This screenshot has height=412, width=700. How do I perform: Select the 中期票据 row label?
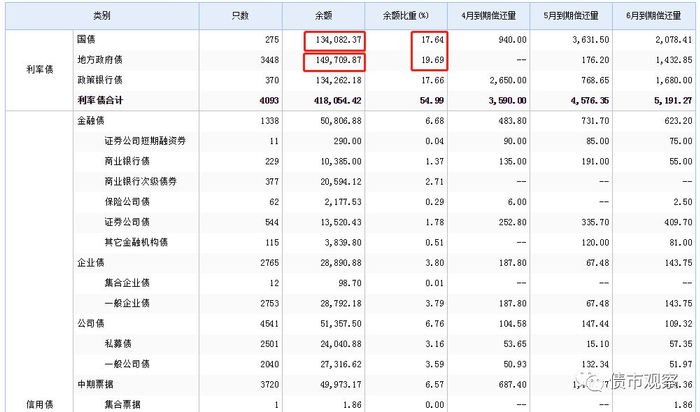pyautogui.click(x=95, y=384)
